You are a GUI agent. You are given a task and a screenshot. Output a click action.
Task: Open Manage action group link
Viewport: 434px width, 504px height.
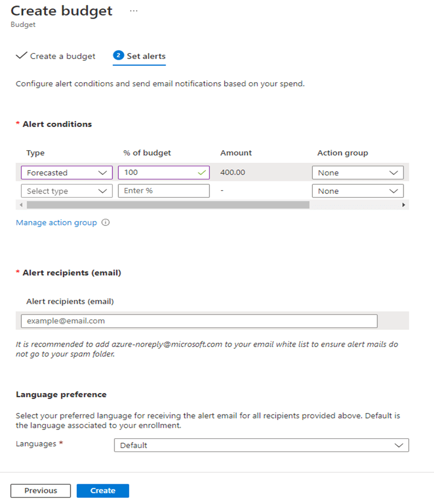click(56, 223)
